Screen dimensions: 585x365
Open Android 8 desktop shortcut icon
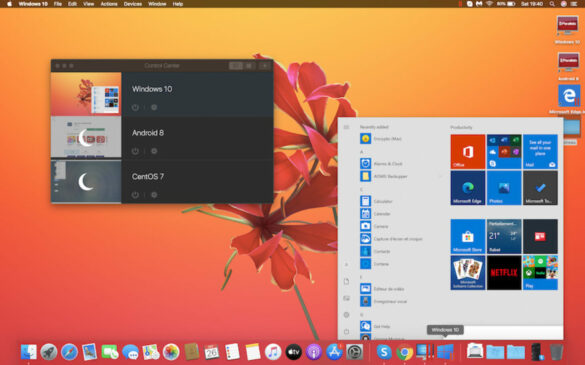[x=568, y=63]
